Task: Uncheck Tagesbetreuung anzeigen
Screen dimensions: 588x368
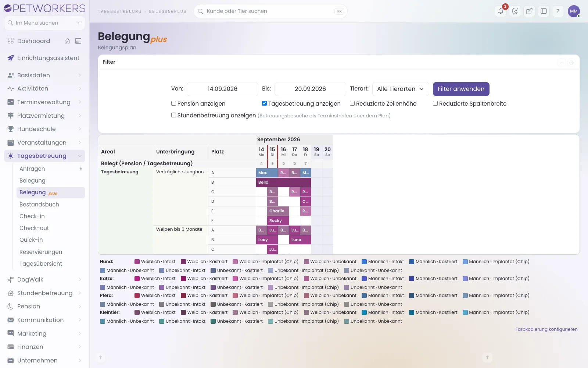Action: (264, 103)
